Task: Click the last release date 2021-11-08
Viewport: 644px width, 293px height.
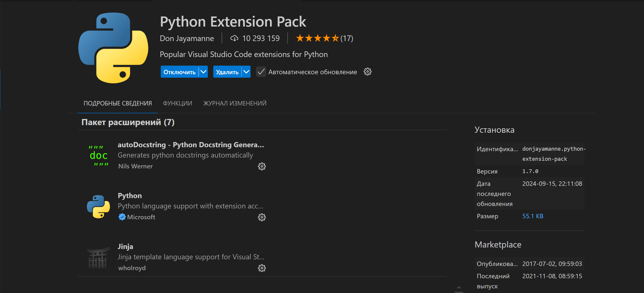Action: (552, 276)
